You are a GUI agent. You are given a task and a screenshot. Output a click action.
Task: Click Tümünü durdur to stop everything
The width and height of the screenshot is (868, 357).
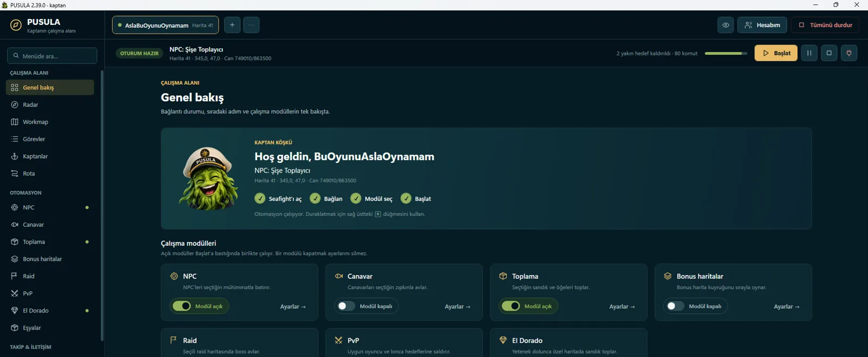[825, 25]
